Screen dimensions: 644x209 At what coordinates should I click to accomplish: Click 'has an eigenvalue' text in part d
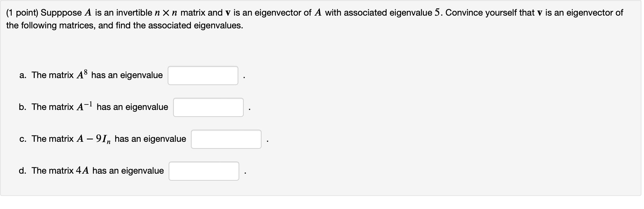point(128,171)
